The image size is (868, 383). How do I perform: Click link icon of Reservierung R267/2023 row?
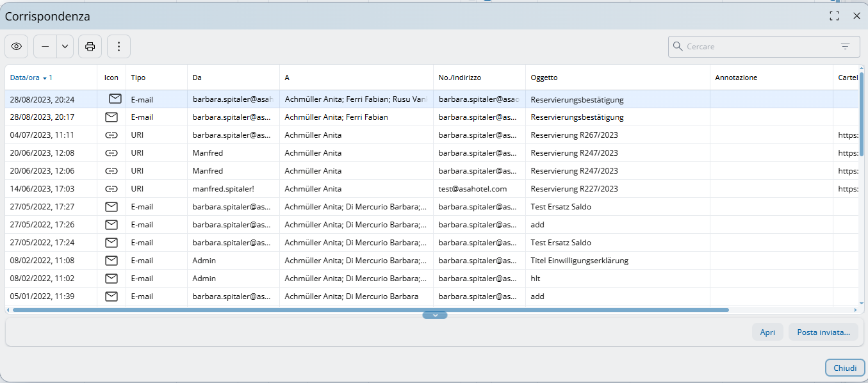point(111,135)
